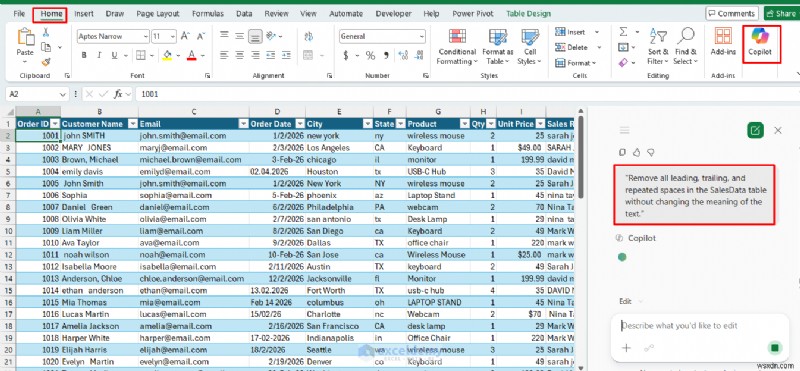Toggle Bottom Align in Alignment group
The image size is (800, 371).
(x=255, y=36)
